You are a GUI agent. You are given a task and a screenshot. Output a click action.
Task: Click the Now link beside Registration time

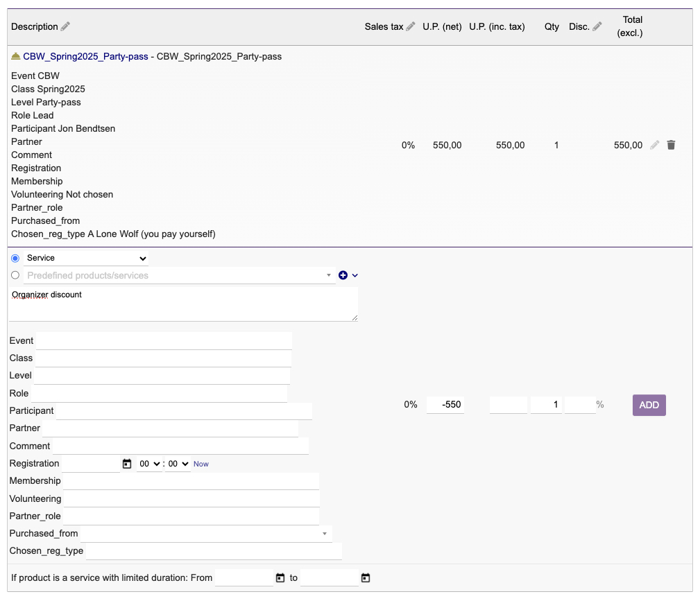201,464
